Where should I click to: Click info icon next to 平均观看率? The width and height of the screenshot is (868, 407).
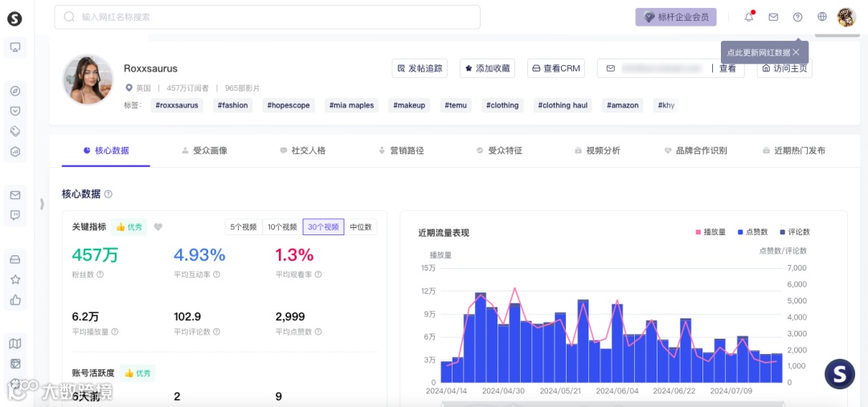click(x=318, y=275)
